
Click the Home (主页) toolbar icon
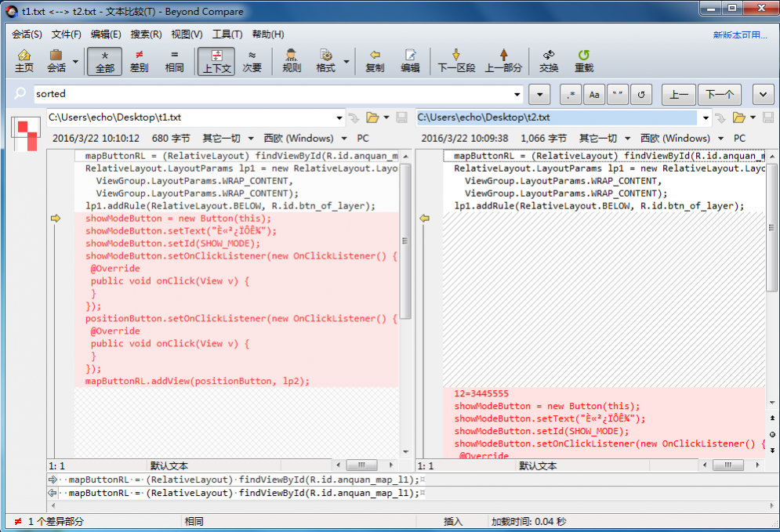tap(24, 60)
